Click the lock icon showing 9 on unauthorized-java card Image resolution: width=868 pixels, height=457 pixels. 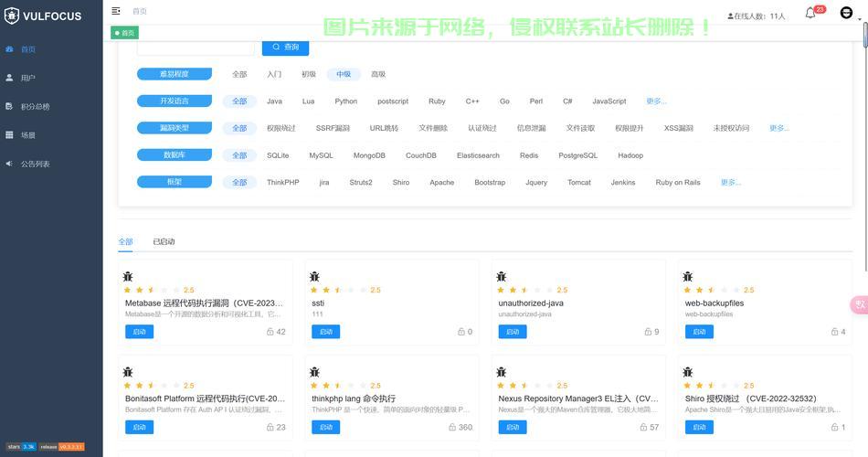[x=648, y=332]
